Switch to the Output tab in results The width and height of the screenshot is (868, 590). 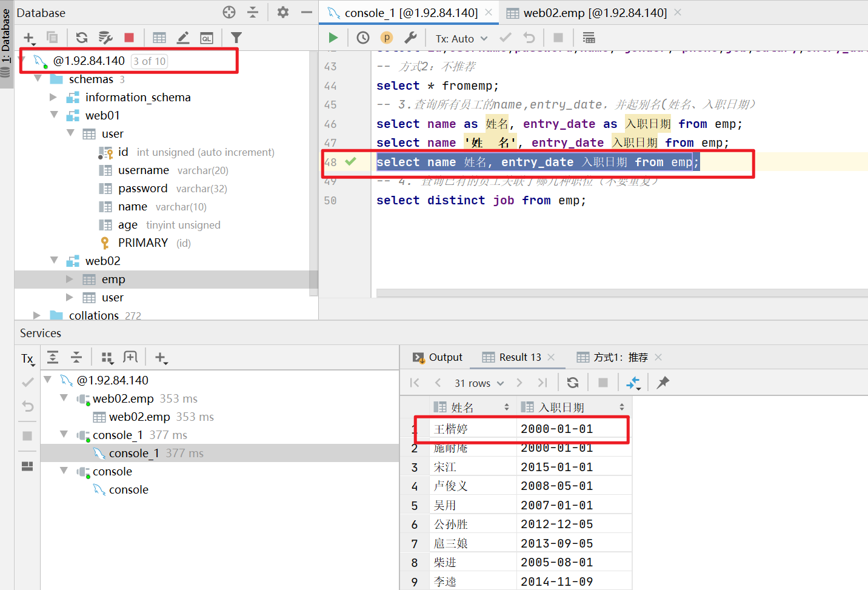pyautogui.click(x=438, y=358)
